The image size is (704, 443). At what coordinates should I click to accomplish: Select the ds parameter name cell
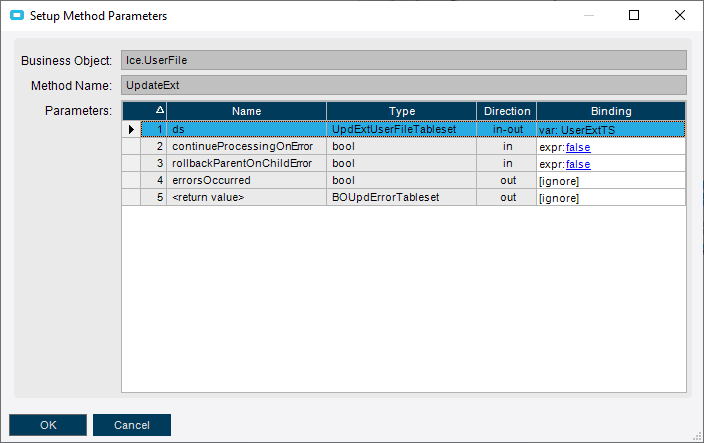246,129
